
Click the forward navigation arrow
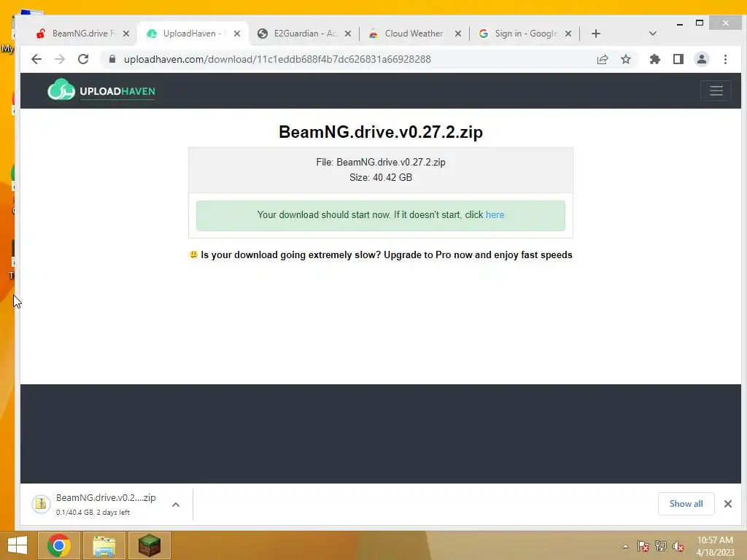(x=60, y=59)
